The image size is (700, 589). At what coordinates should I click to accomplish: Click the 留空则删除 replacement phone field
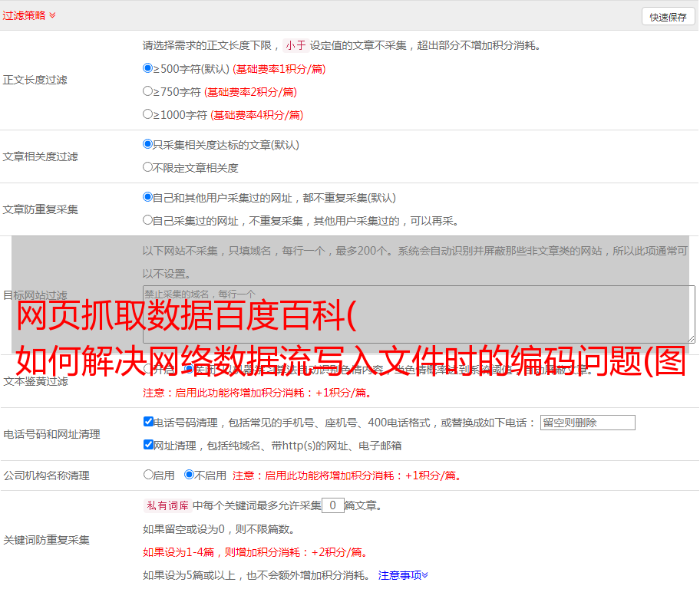[x=587, y=423]
